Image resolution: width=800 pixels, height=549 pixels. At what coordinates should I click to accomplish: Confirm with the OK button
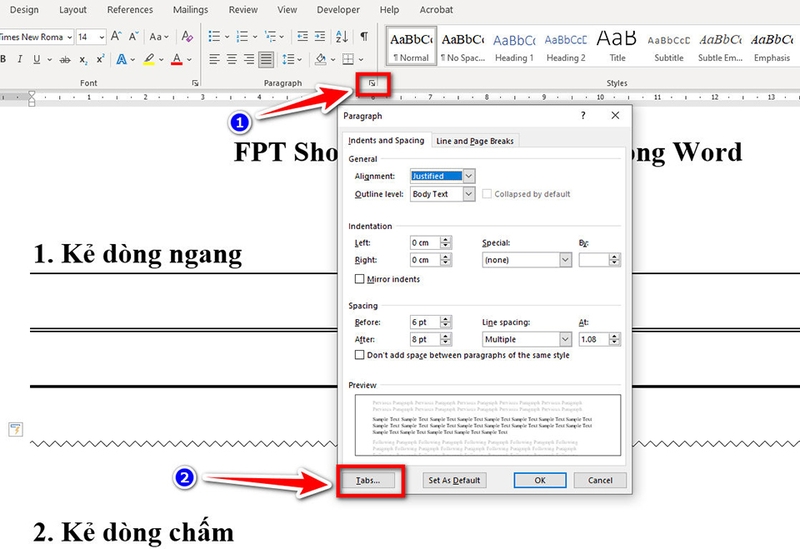[x=540, y=480]
